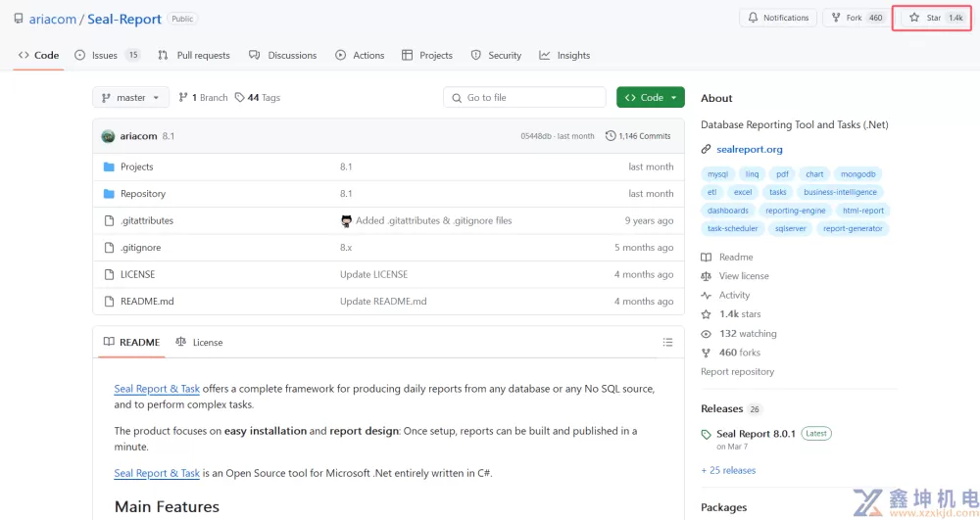Viewport: 980px width, 520px height.
Task: Open the Projects tab
Action: pyautogui.click(x=427, y=56)
